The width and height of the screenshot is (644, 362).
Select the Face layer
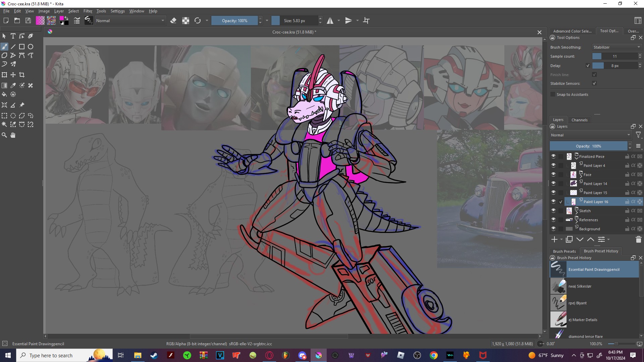(x=588, y=175)
